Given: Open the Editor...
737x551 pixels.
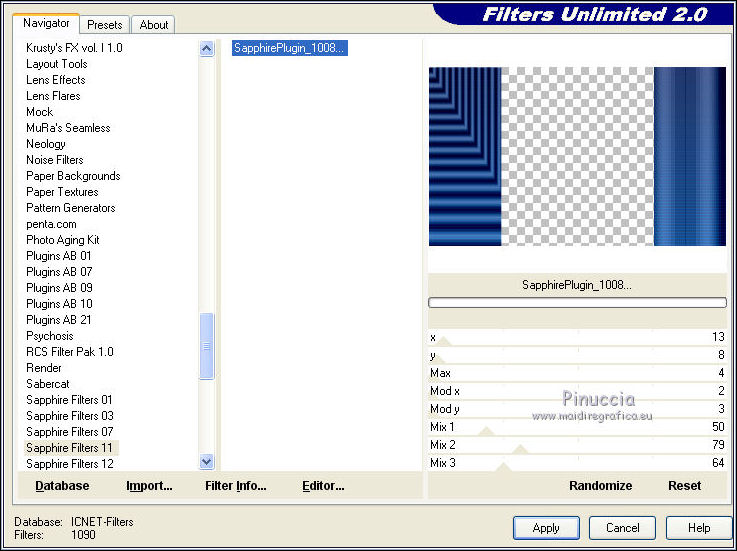Looking at the screenshot, I should click(x=323, y=486).
